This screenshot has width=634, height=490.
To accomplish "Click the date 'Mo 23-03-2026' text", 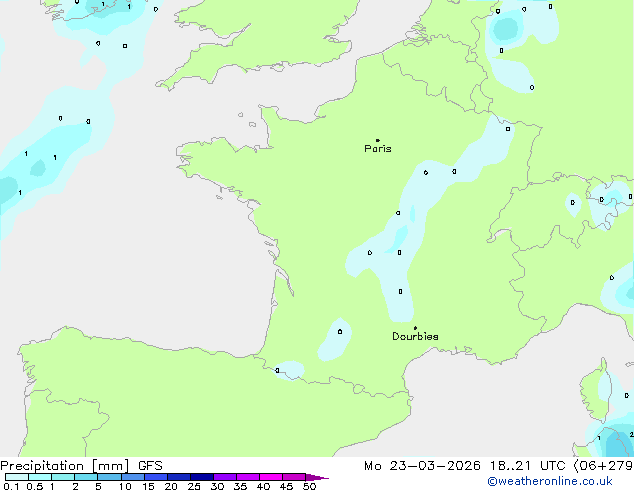I will [x=423, y=466].
